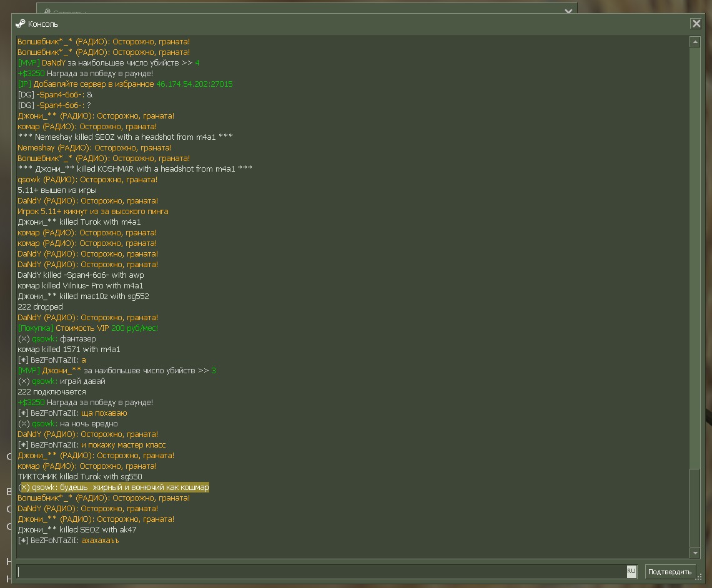
Task: Click the MVP DaNdY kills line
Action: [108, 63]
